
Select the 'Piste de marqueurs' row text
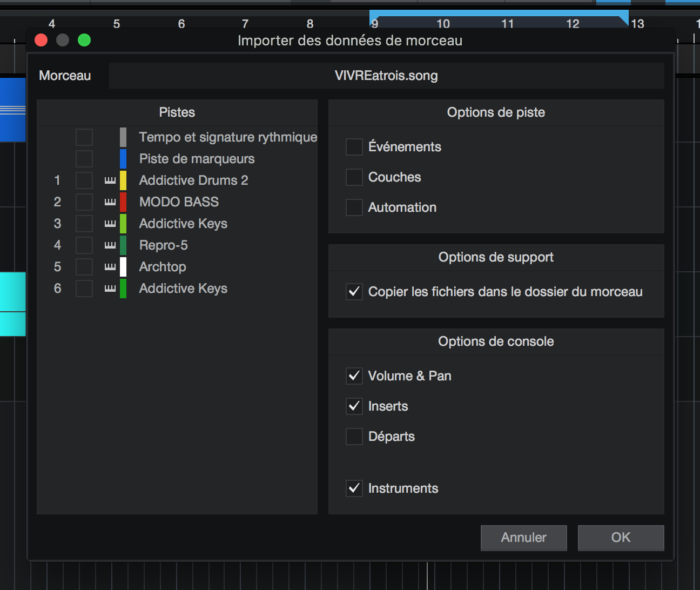[x=197, y=159]
